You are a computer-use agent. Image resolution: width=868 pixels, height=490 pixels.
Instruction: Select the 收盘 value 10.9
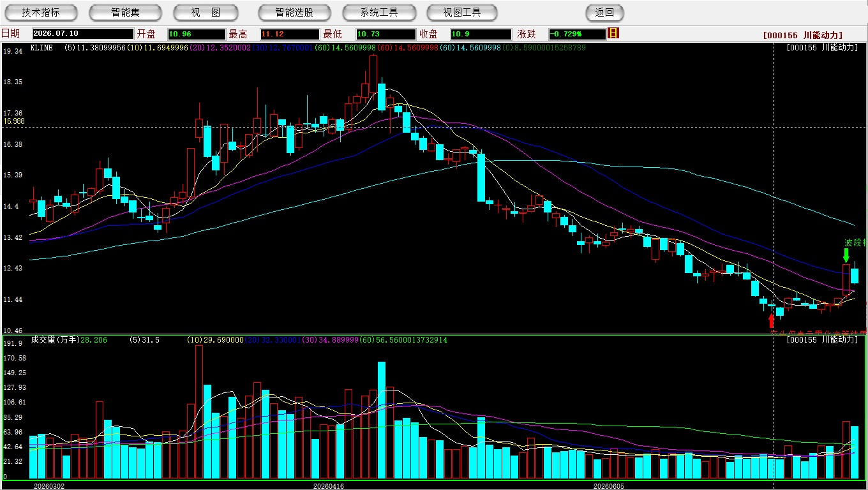tap(481, 34)
